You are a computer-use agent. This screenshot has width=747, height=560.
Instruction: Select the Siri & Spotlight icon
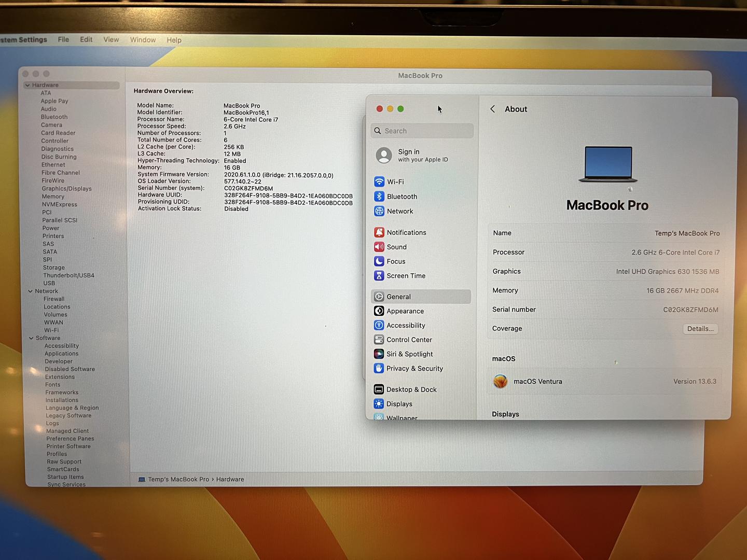pos(379,354)
